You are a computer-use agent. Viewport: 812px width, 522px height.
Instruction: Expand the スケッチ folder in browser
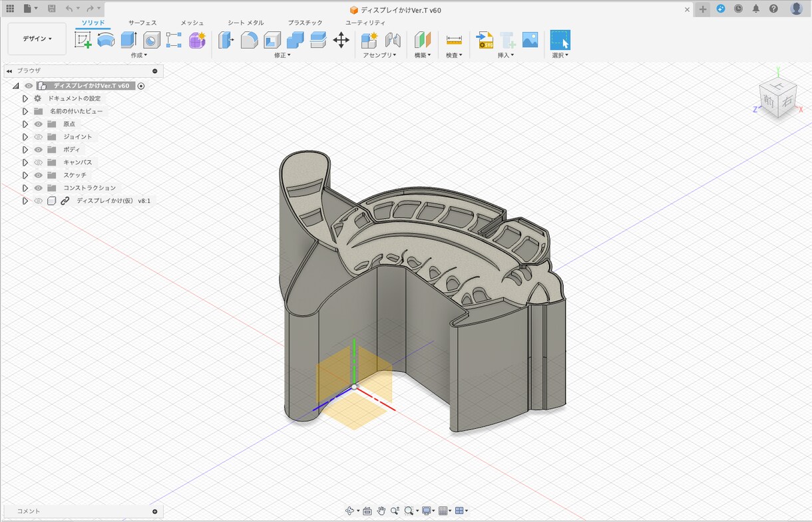[x=25, y=175]
